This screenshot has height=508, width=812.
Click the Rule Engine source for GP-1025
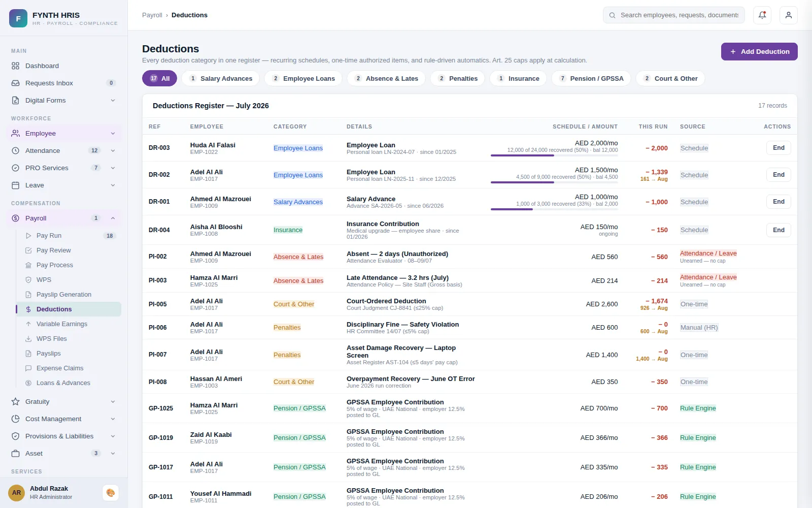[x=698, y=408]
